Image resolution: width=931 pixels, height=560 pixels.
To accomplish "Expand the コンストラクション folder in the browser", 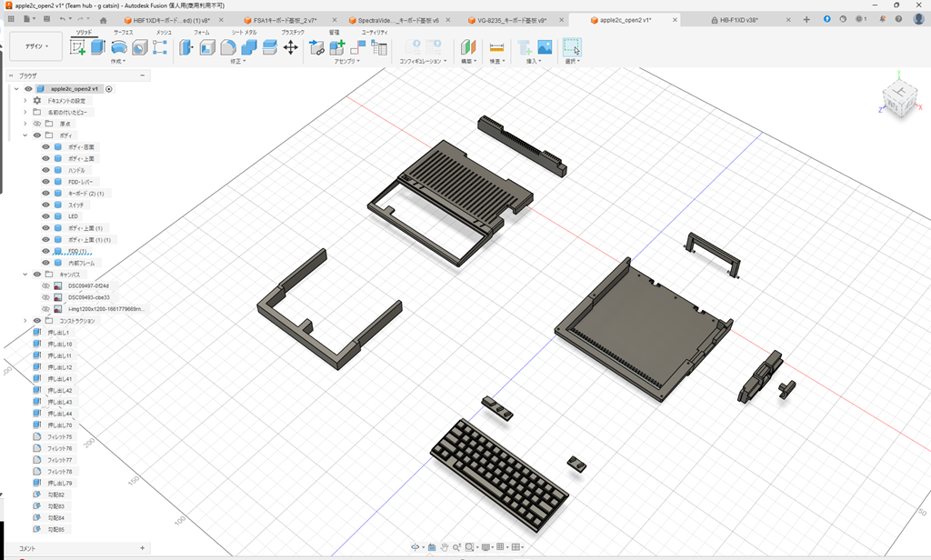I will (x=25, y=320).
